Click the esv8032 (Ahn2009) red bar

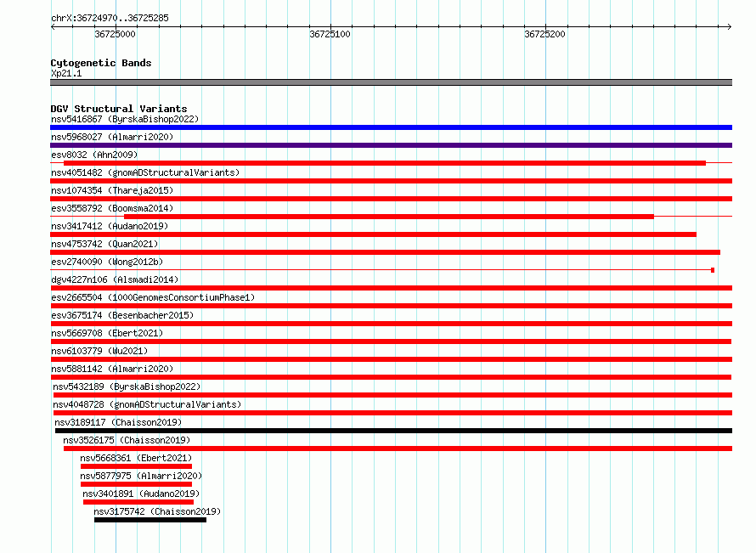[385, 163]
